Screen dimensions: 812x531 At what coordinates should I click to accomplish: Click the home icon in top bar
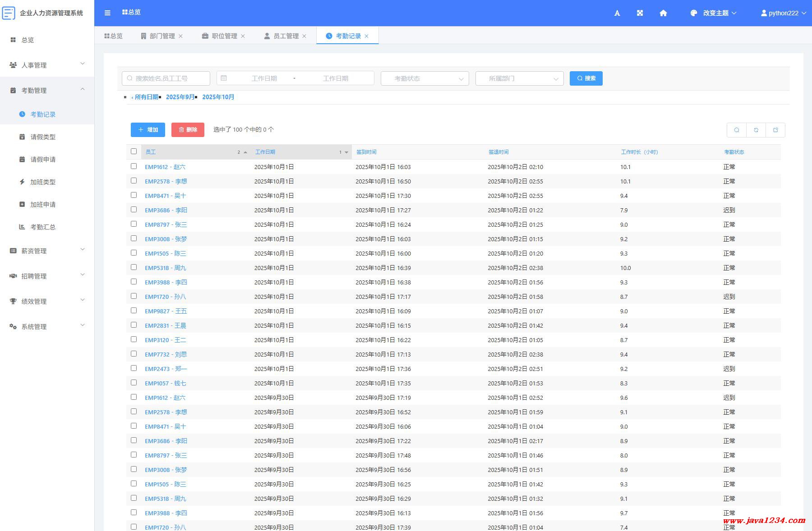[x=663, y=13]
